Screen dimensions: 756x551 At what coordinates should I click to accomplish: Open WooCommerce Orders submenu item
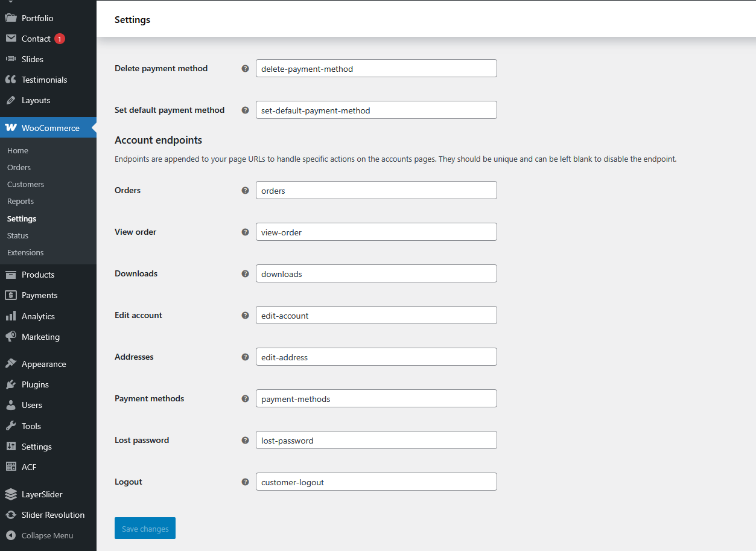19,167
